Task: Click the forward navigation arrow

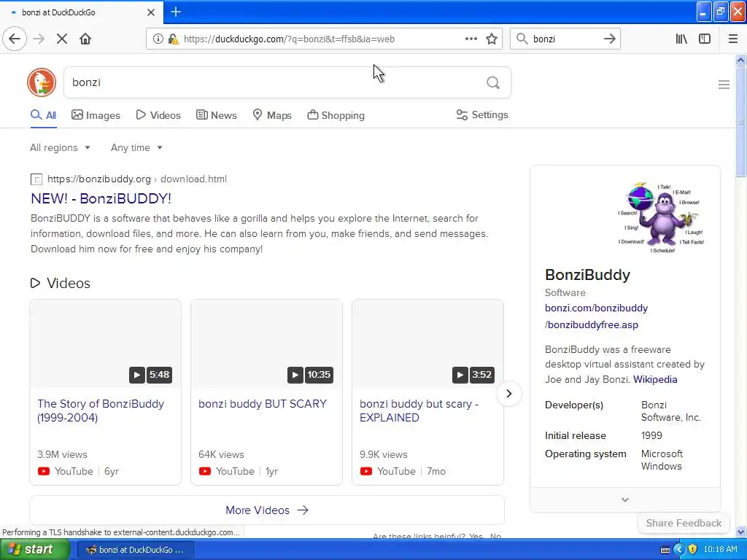Action: pos(39,39)
